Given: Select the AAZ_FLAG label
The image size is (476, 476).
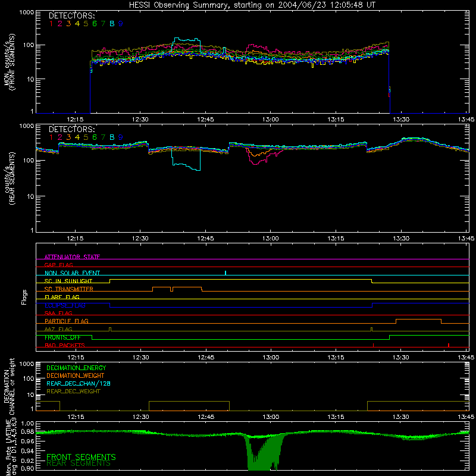Looking at the screenshot, I should [58, 329].
